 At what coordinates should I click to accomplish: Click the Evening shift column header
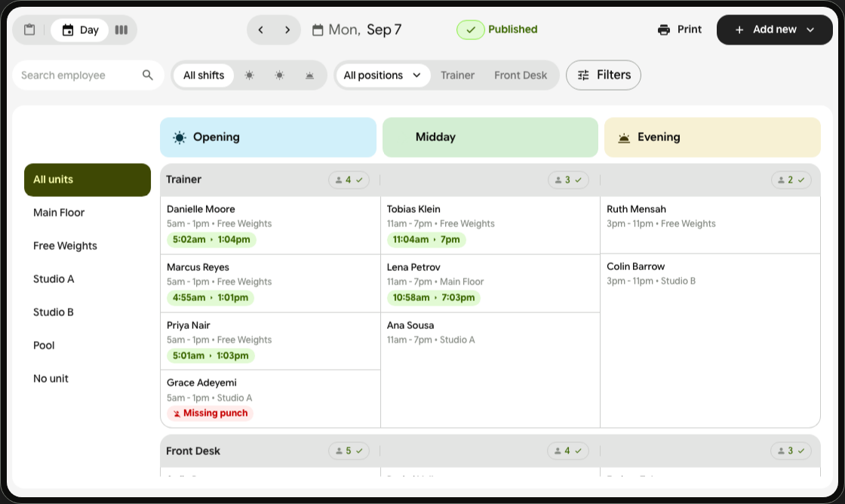point(712,137)
